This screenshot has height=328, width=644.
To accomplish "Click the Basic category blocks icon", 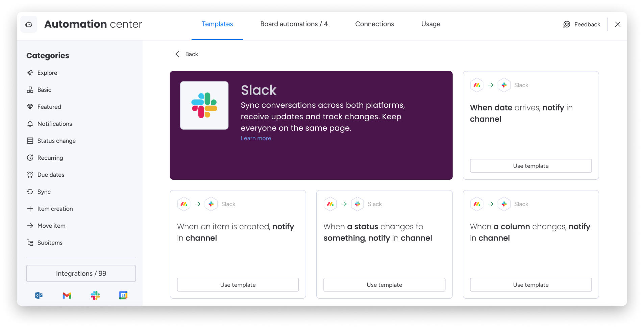I will 30,90.
